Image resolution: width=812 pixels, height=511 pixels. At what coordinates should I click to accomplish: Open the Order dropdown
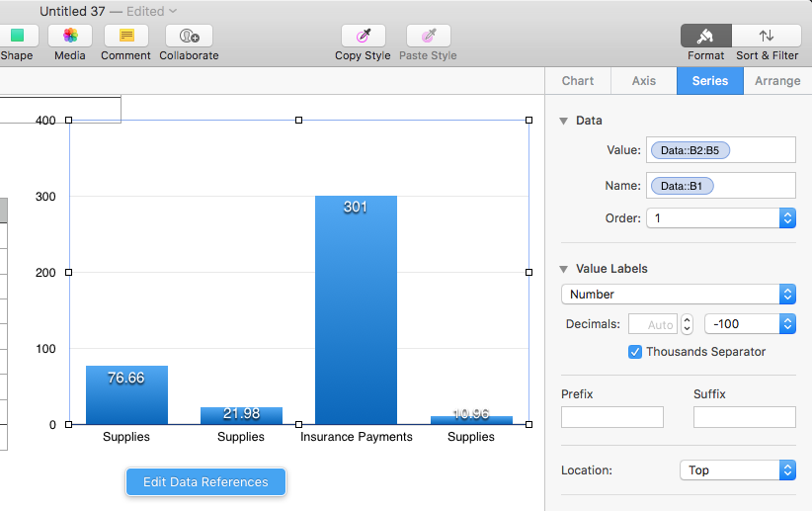pos(720,218)
